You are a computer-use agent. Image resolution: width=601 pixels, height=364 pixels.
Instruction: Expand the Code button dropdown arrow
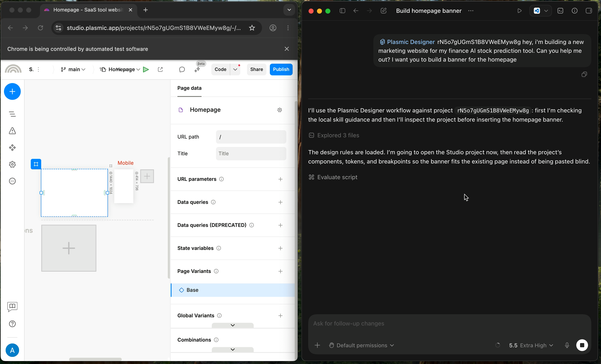(235, 69)
